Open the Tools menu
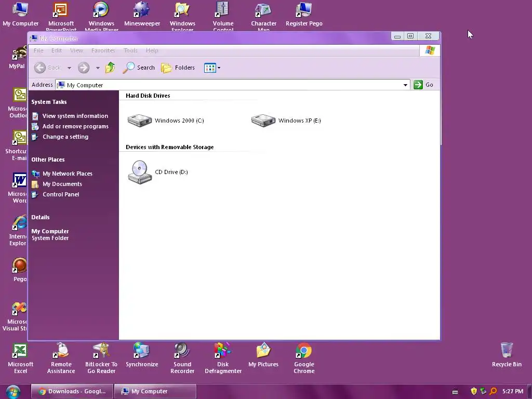This screenshot has width=532, height=399. (130, 50)
